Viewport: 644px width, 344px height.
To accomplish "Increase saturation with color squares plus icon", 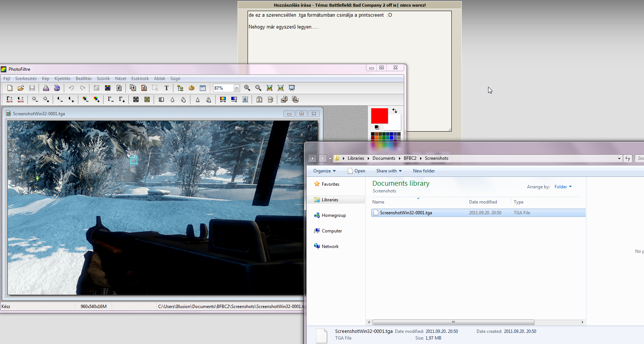I will tap(97, 99).
